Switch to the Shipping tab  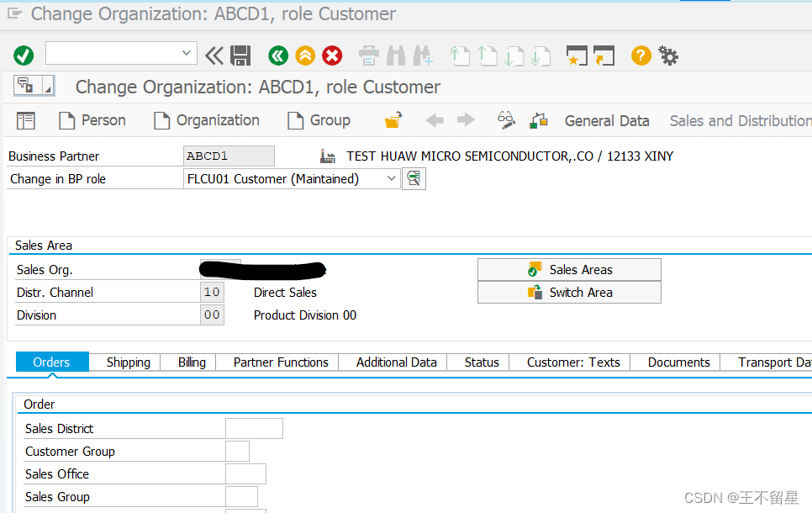[128, 362]
